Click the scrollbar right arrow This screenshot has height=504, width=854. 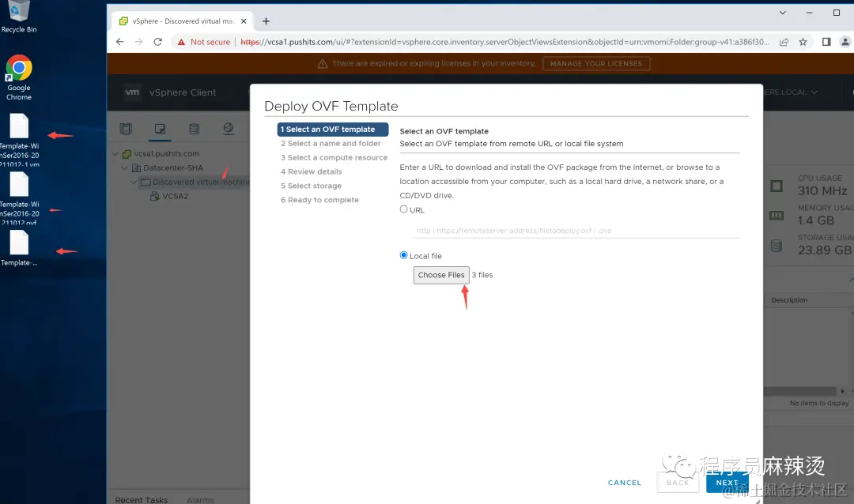tap(843, 391)
